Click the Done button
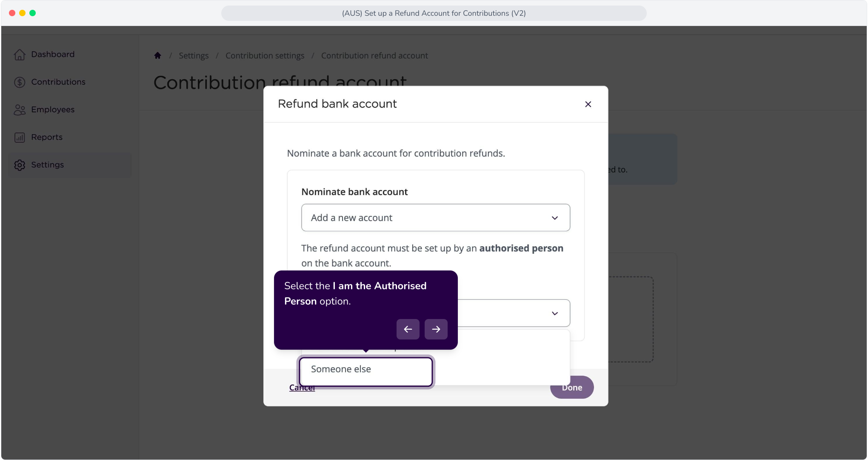868x460 pixels. click(x=572, y=388)
